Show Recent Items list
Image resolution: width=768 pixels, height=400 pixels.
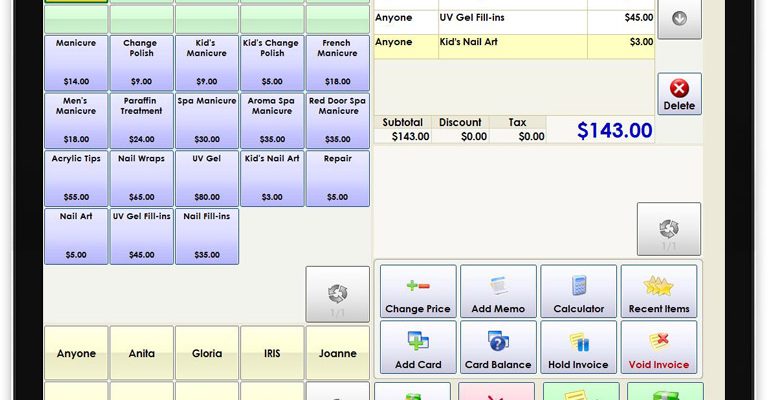point(658,291)
